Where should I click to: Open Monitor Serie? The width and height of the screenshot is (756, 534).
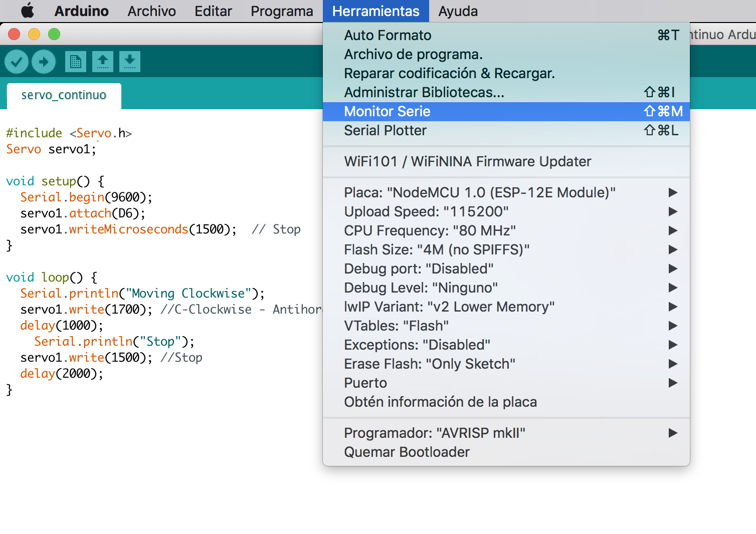click(506, 111)
